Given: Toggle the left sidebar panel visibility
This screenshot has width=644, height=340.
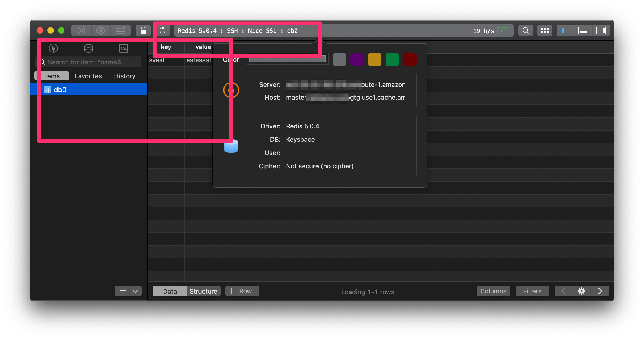Looking at the screenshot, I should pyautogui.click(x=565, y=30).
